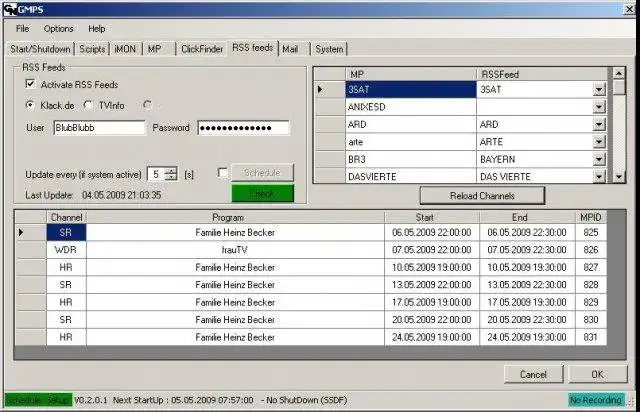Click the grayed Schedule button
Screen dimensions: 640x412
[262, 173]
